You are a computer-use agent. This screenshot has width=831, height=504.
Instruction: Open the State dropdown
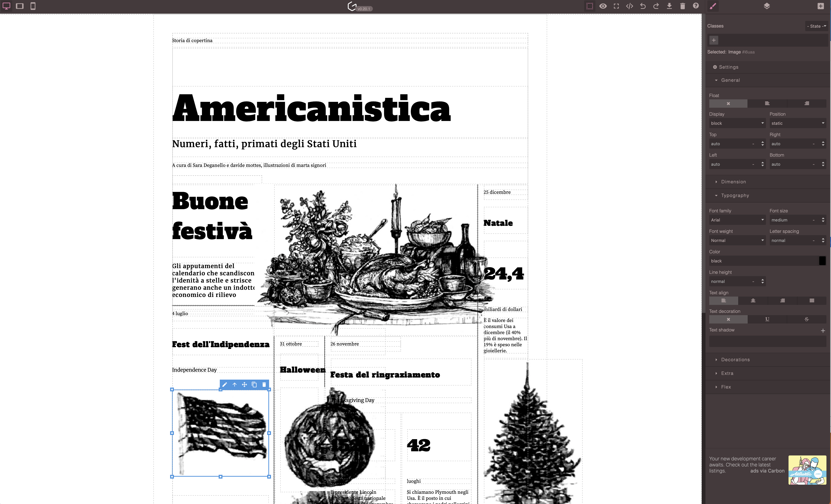click(817, 26)
